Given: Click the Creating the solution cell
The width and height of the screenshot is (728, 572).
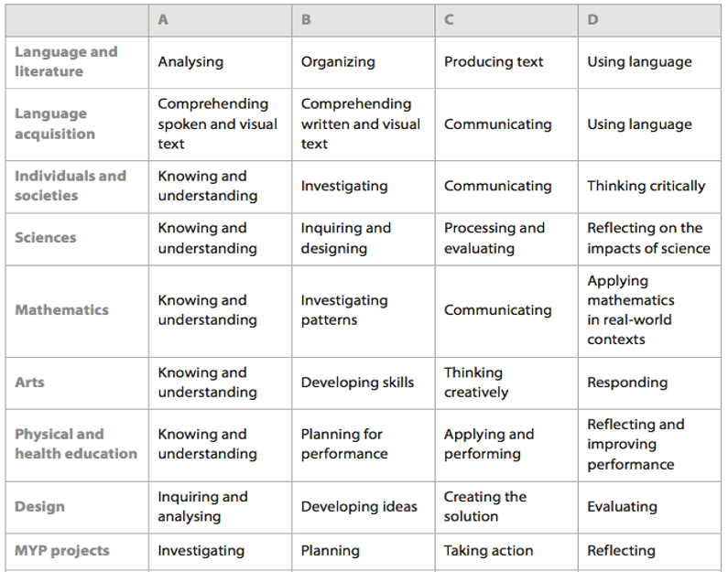Looking at the screenshot, I should (x=484, y=507).
